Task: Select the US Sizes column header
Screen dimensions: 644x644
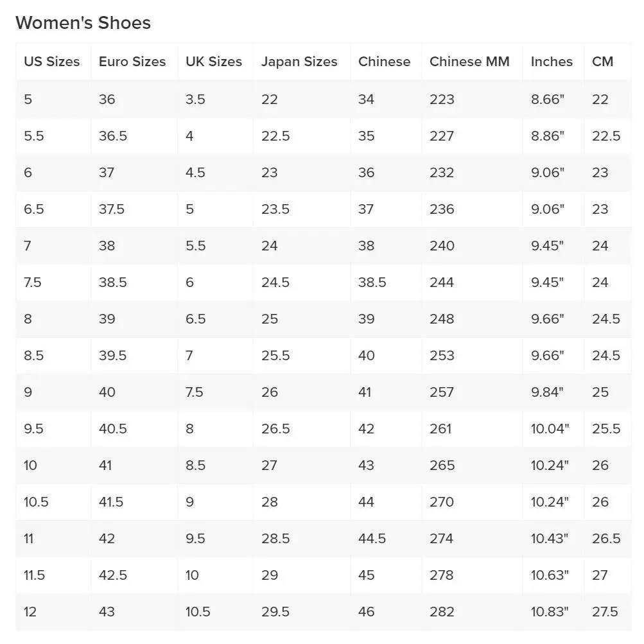Action: click(x=52, y=62)
